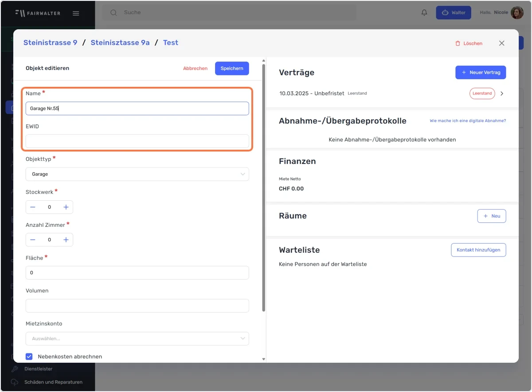The width and height of the screenshot is (532, 392).
Task: Click scroll down arrow of form panel
Action: (264, 359)
